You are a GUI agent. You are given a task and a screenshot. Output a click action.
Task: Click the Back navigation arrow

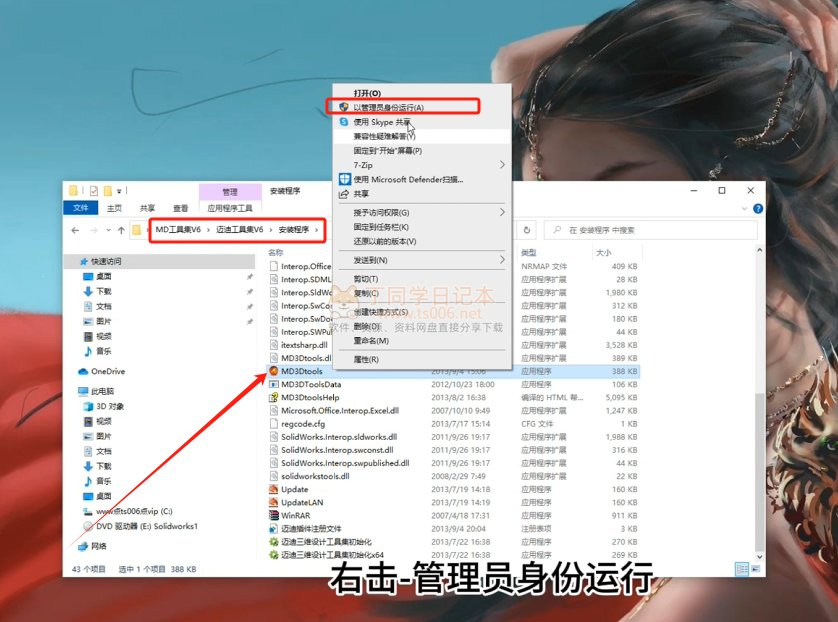click(75, 230)
